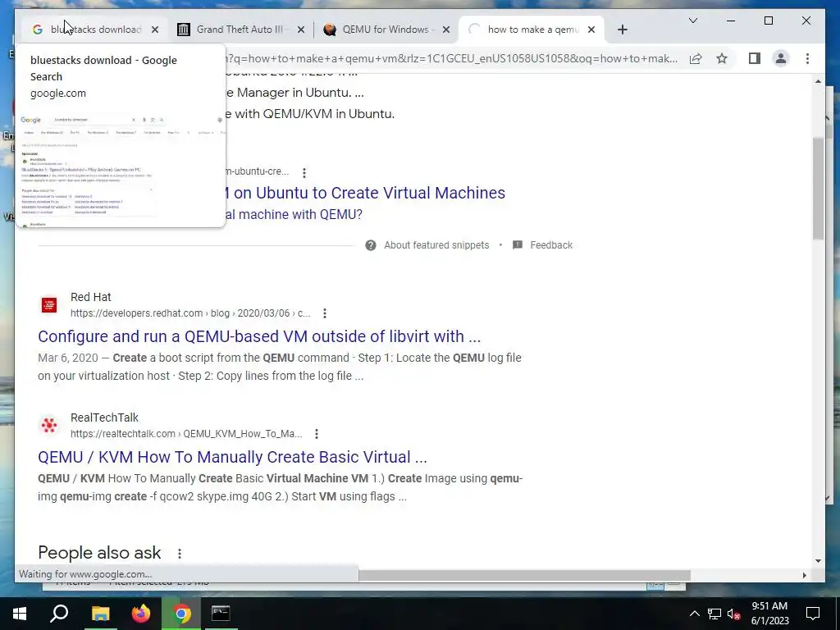840x630 pixels.
Task: Open Chrome three-dot menu
Action: coord(807,58)
